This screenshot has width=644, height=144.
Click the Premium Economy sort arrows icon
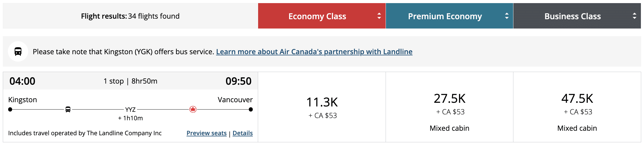507,16
